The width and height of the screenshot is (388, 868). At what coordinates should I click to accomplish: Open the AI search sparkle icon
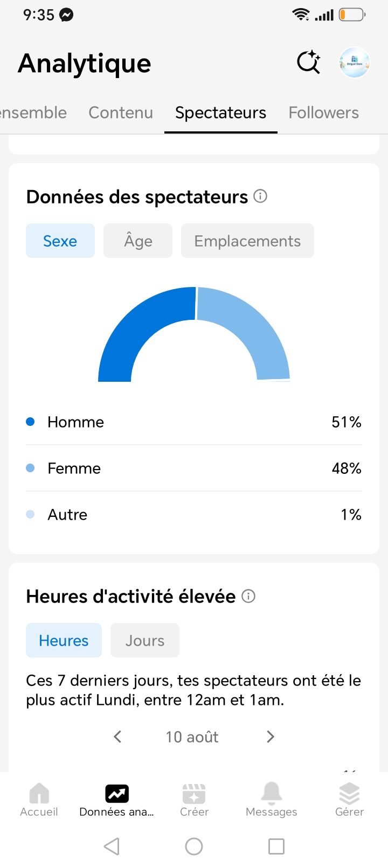[x=309, y=62]
